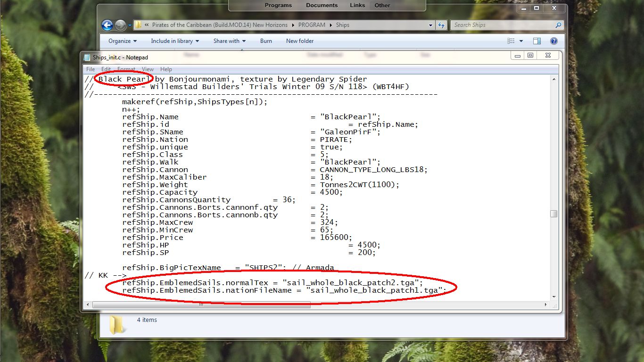
Task: Click the folder icon in details pane
Action: [116, 325]
